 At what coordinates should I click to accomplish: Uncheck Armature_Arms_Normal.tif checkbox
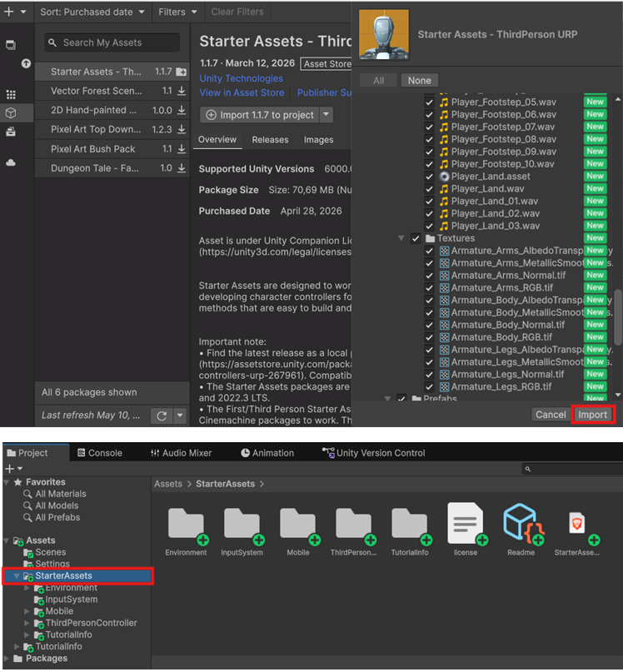[429, 275]
